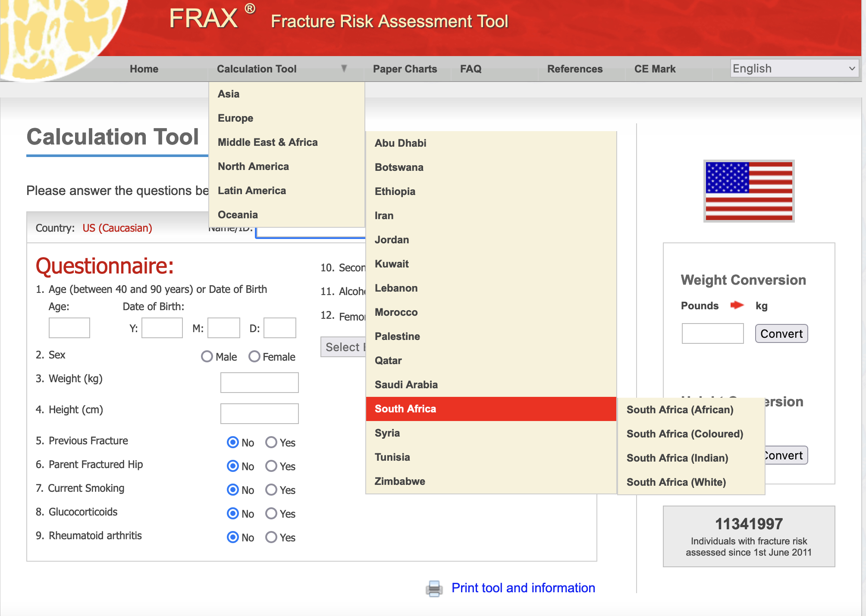Click the Name/ID input field
866x616 pixels.
pyautogui.click(x=311, y=233)
